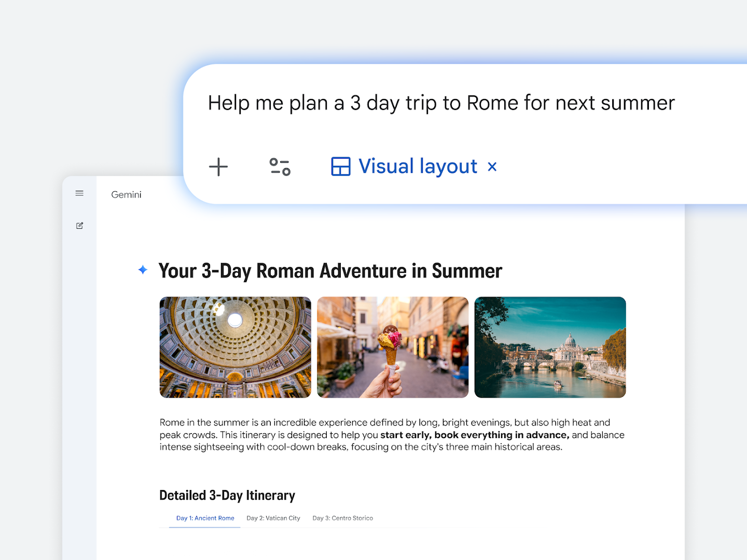Open the Day 3: Centro Storico tab
The height and width of the screenshot is (560, 747).
[x=342, y=518]
